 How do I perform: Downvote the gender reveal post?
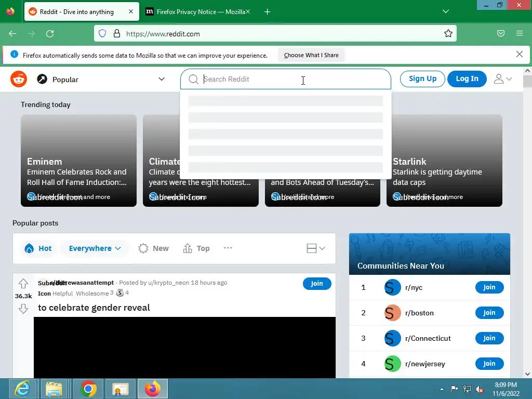pos(23,309)
